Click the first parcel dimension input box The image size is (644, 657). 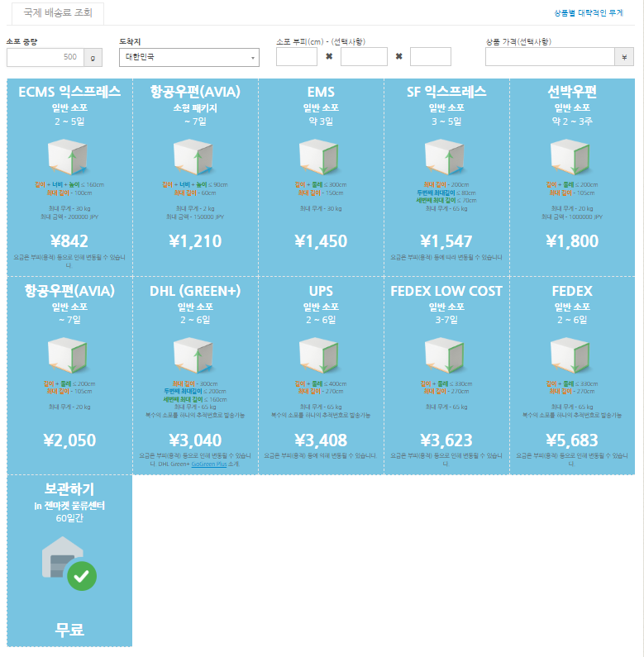[x=296, y=57]
